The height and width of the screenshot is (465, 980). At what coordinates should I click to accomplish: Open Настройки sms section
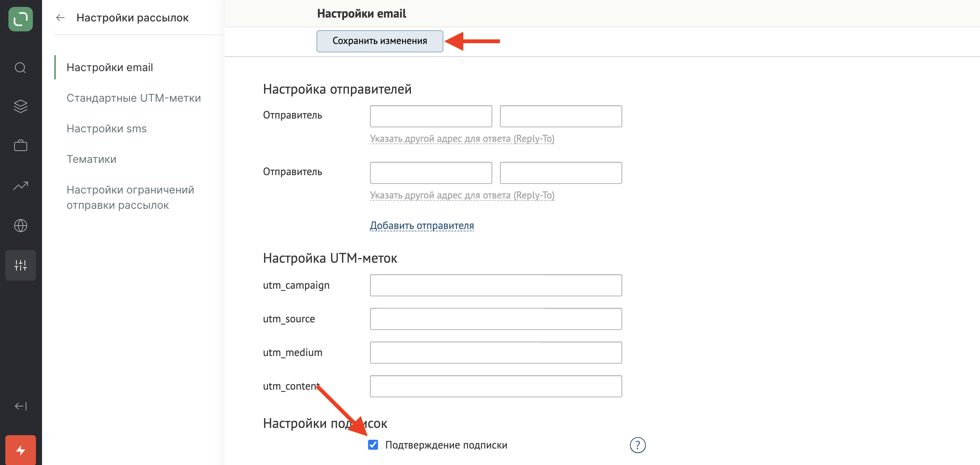click(x=107, y=128)
